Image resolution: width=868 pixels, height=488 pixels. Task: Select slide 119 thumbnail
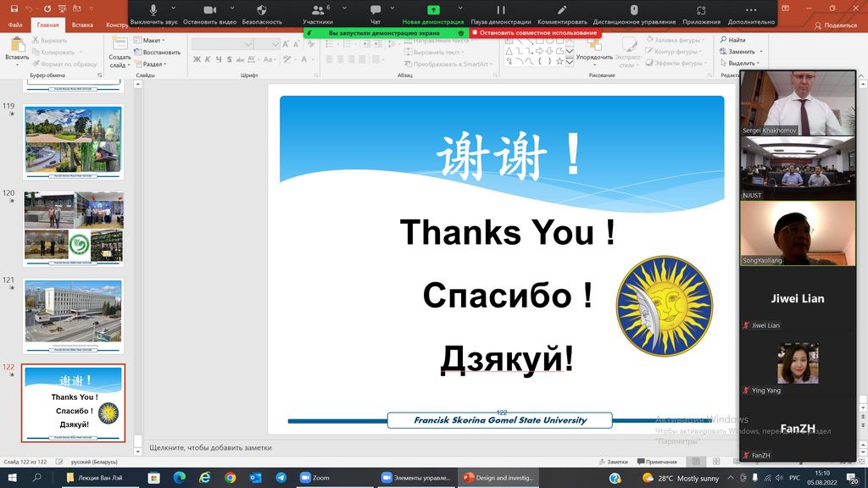click(x=73, y=141)
